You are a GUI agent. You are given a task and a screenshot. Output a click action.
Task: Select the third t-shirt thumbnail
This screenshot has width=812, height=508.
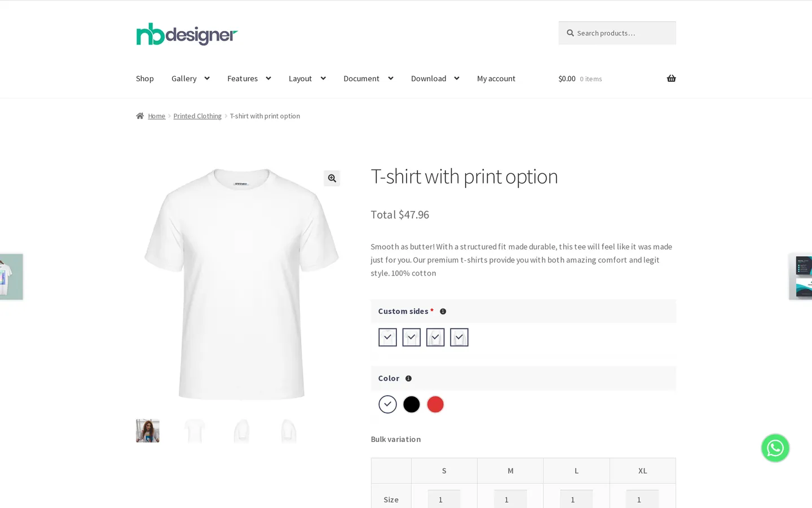click(x=241, y=431)
